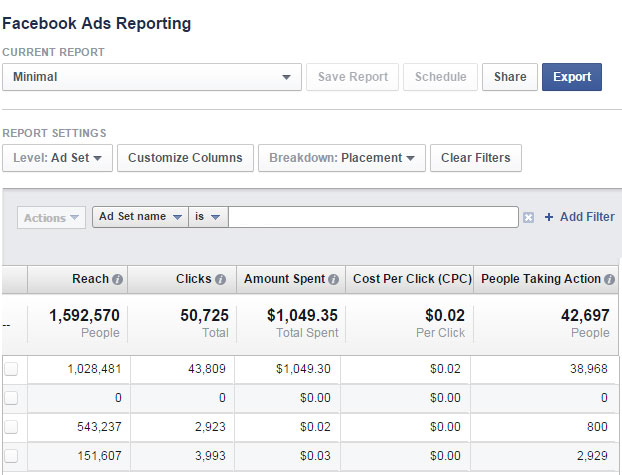Click the reach cell 151,607
Screen dimensions: 622x475
click(99, 456)
